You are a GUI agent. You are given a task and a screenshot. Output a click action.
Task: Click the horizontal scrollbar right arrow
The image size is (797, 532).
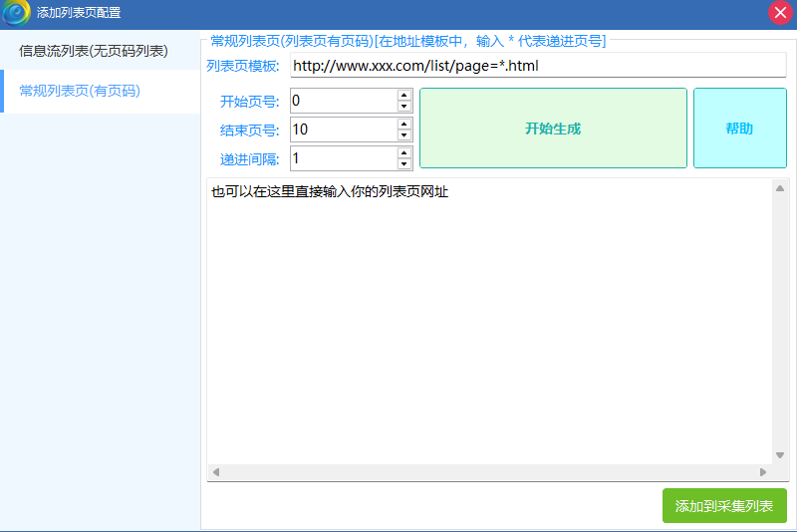coord(763,472)
